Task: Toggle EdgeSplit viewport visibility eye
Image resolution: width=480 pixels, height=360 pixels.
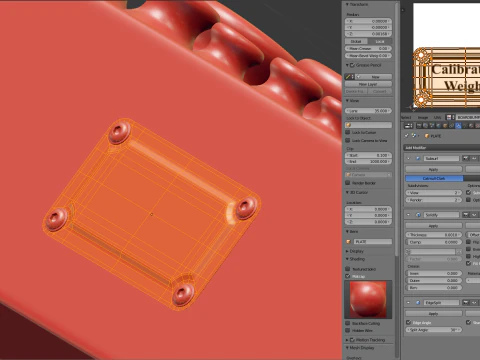Action: coord(474,303)
